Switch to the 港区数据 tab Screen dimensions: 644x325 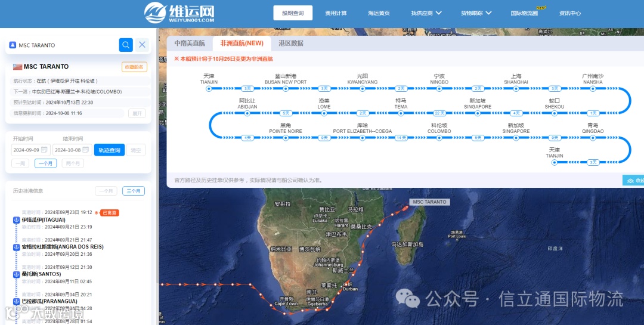pyautogui.click(x=291, y=43)
